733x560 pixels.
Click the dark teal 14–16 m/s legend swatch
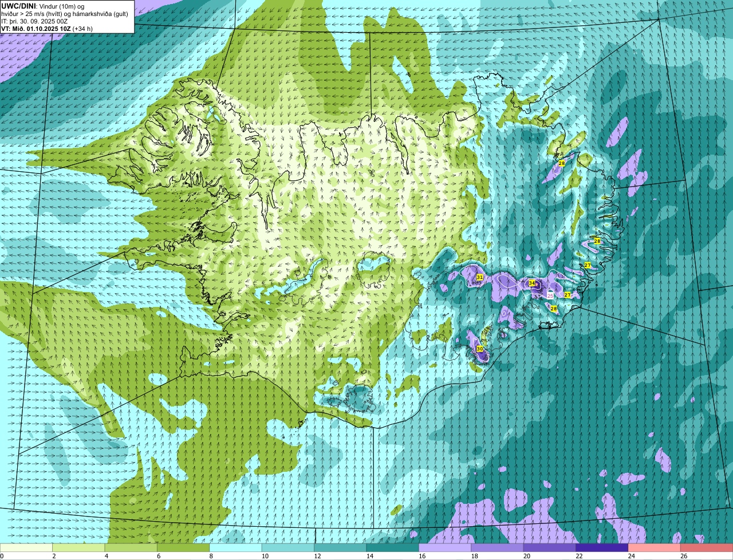coord(393,548)
